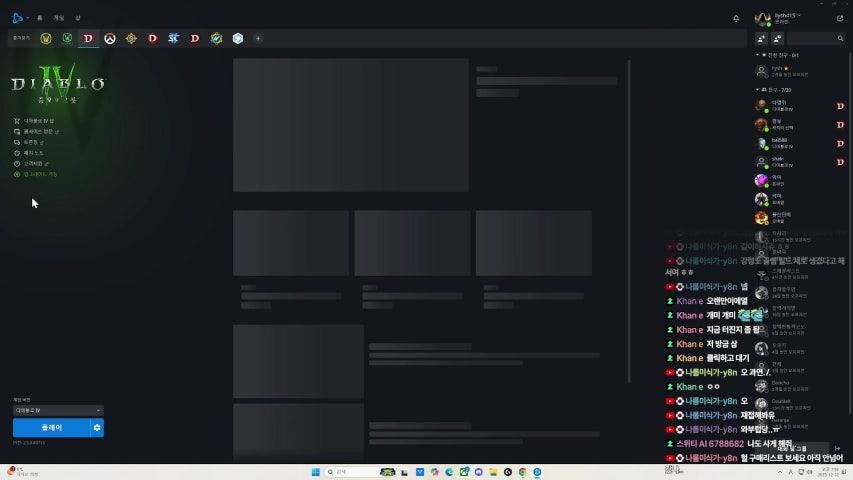This screenshot has height=480, width=853.
Task: Click the Diablo IV logo
Action: [58, 84]
